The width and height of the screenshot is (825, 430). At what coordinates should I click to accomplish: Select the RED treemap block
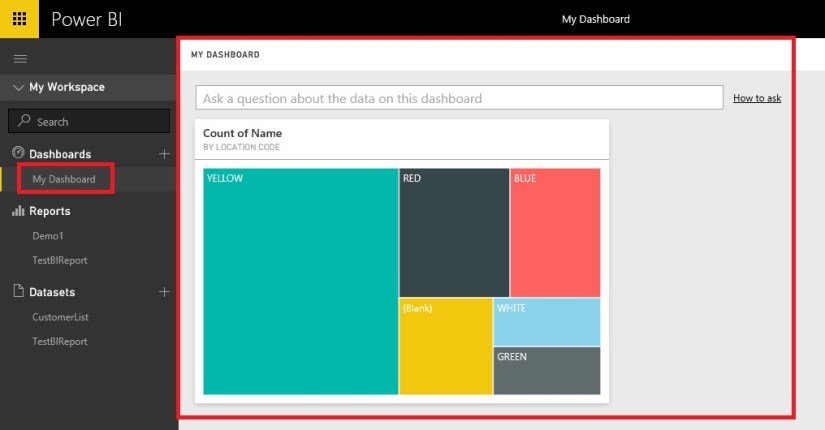(454, 233)
